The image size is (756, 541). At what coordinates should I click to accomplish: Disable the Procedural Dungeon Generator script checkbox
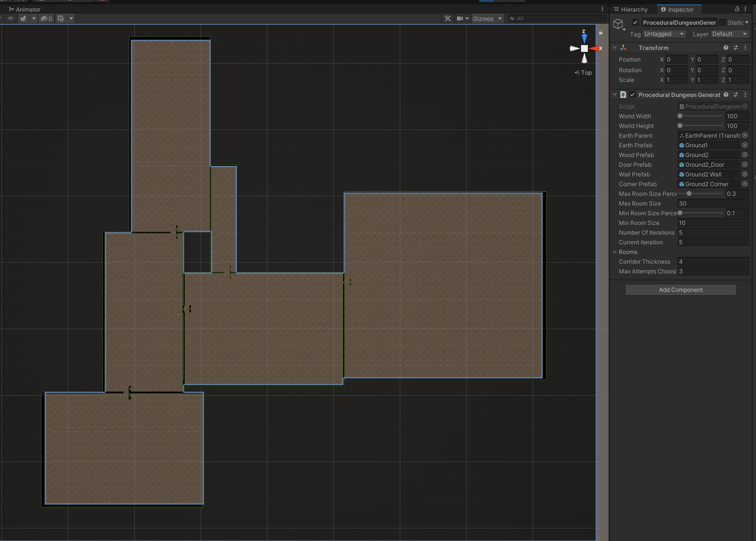pos(632,95)
